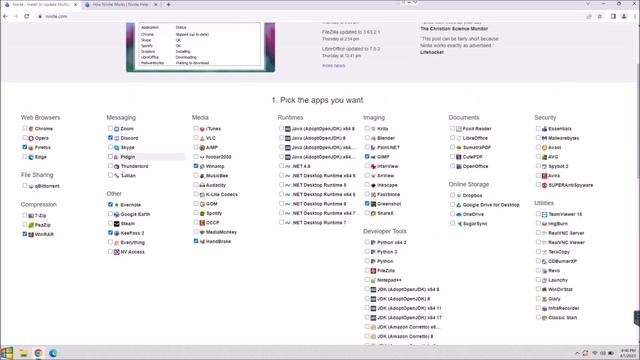Click the Google Drive for Desktop label

click(x=491, y=205)
